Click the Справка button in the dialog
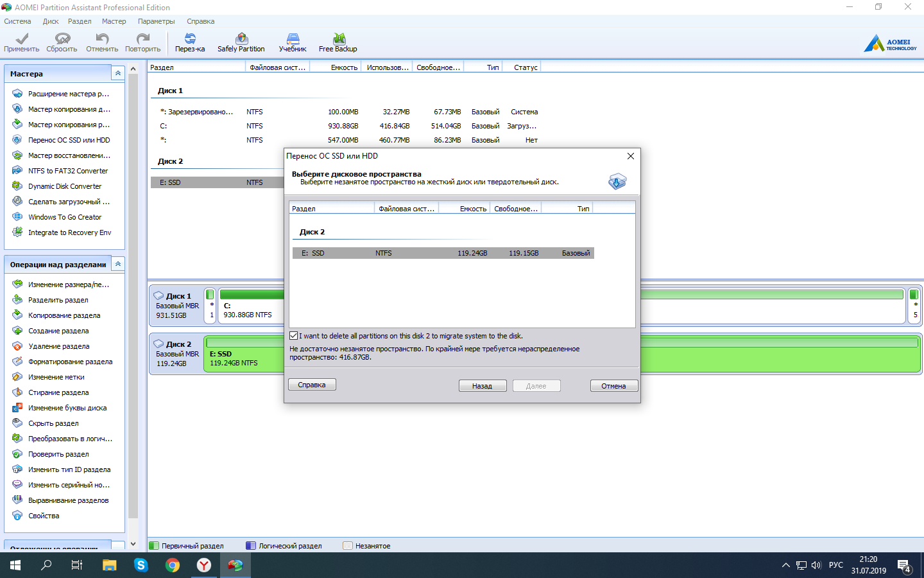The width and height of the screenshot is (924, 578). click(x=312, y=385)
